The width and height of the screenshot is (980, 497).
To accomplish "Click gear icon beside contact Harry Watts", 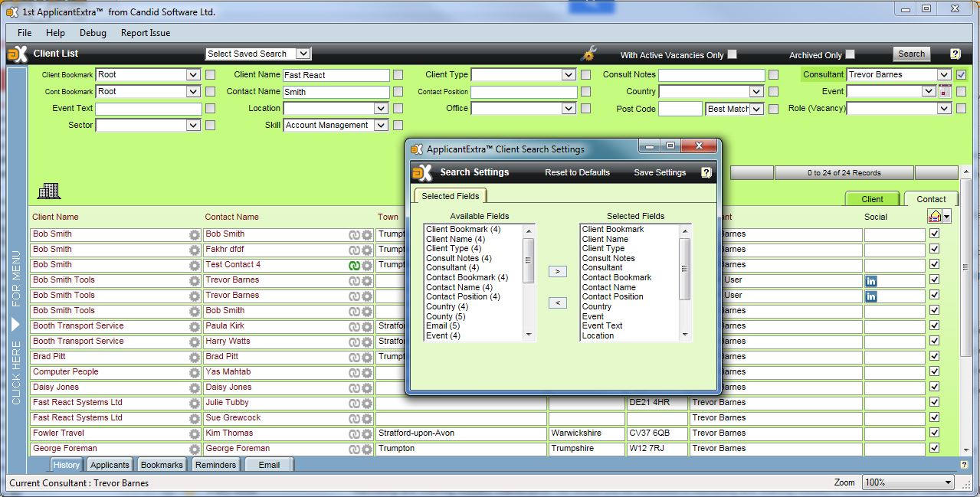I will [x=367, y=342].
